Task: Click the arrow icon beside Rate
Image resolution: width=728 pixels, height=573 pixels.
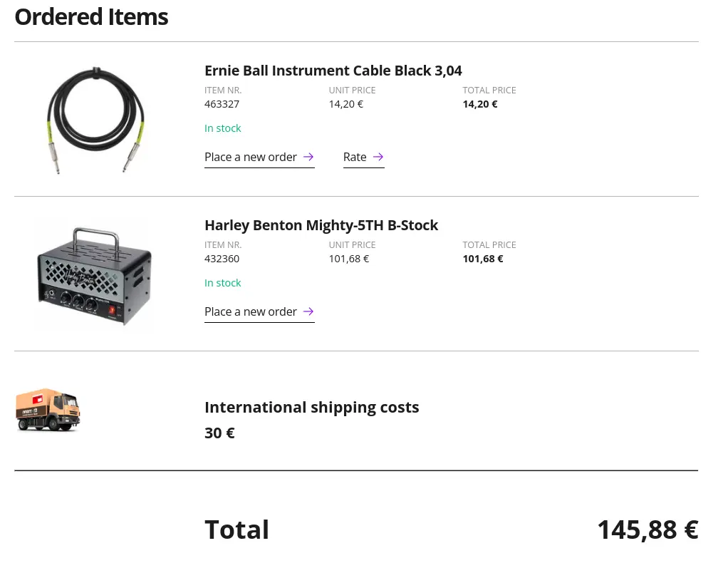Action: coord(378,157)
